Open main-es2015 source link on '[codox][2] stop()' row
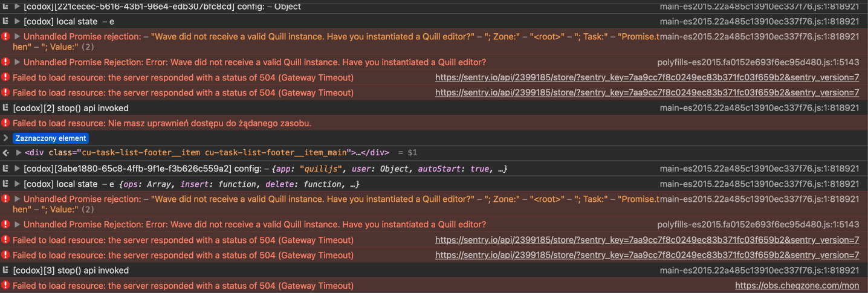Viewport: 868px width, 293px height. [x=759, y=108]
